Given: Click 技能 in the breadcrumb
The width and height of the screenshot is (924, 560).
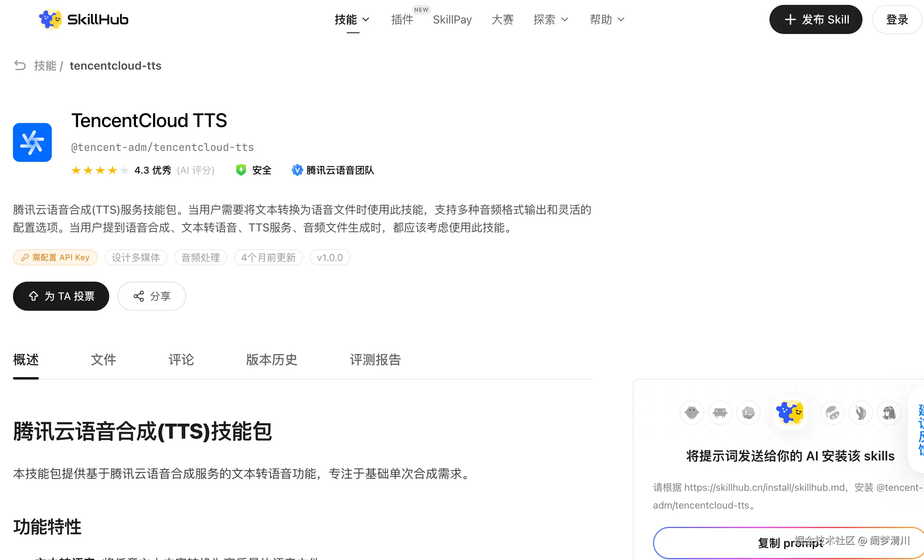Looking at the screenshot, I should pyautogui.click(x=45, y=66).
